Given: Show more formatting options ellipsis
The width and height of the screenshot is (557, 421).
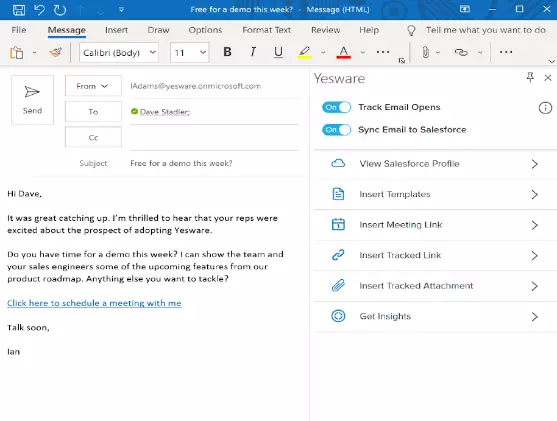Looking at the screenshot, I should [383, 52].
